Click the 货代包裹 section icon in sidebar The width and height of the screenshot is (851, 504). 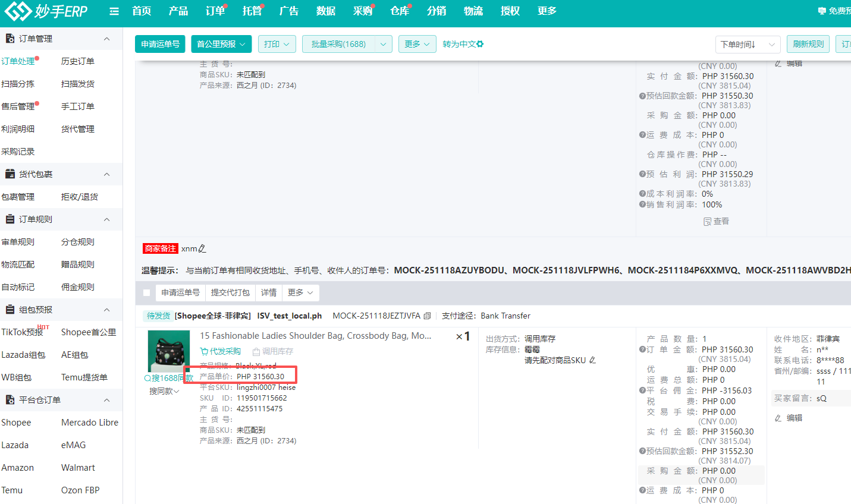tap(10, 174)
